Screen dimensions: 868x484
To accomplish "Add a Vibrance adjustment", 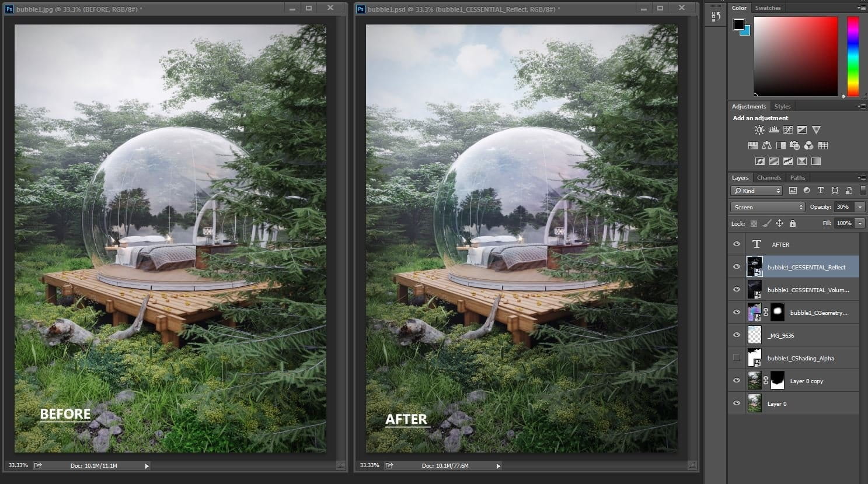I will pos(816,130).
